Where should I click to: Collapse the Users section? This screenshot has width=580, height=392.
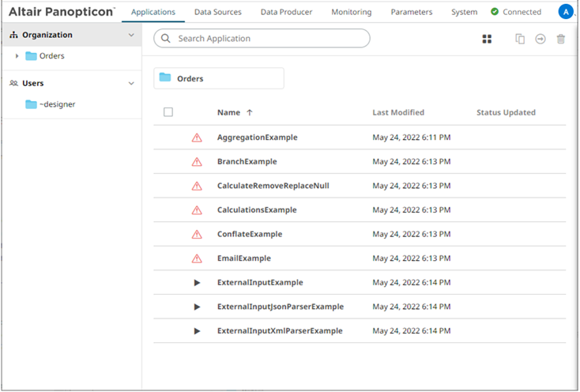131,83
